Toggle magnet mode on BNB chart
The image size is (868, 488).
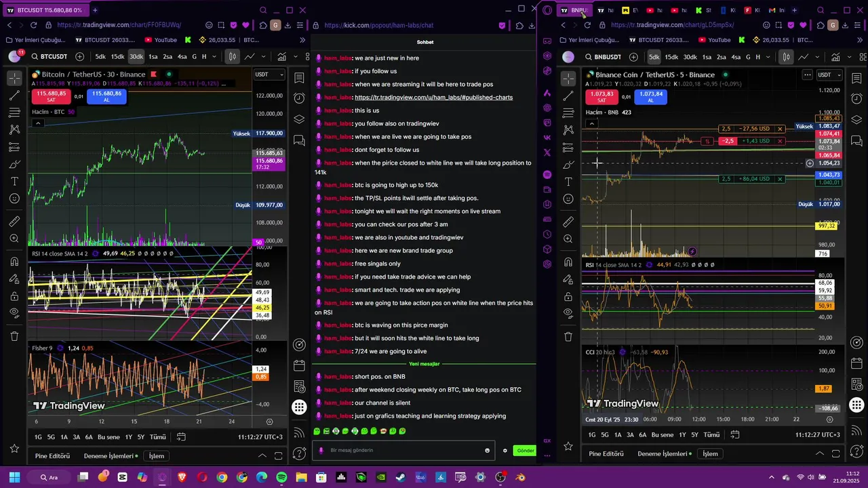tap(568, 262)
